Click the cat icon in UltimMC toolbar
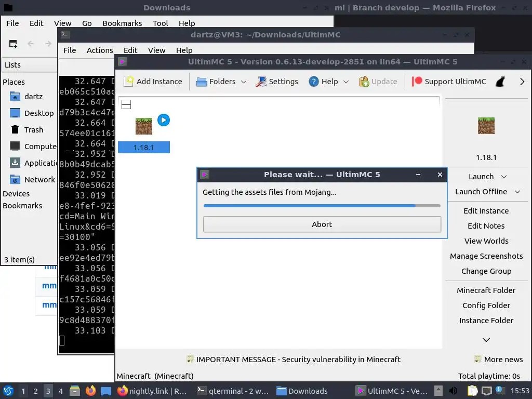This screenshot has height=399, width=532. pyautogui.click(x=500, y=82)
